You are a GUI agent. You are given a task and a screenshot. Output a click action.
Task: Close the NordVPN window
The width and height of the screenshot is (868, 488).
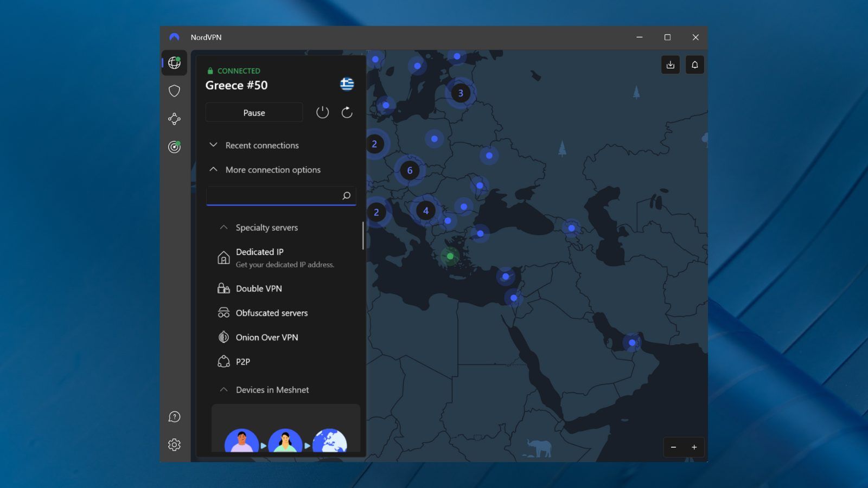(695, 37)
